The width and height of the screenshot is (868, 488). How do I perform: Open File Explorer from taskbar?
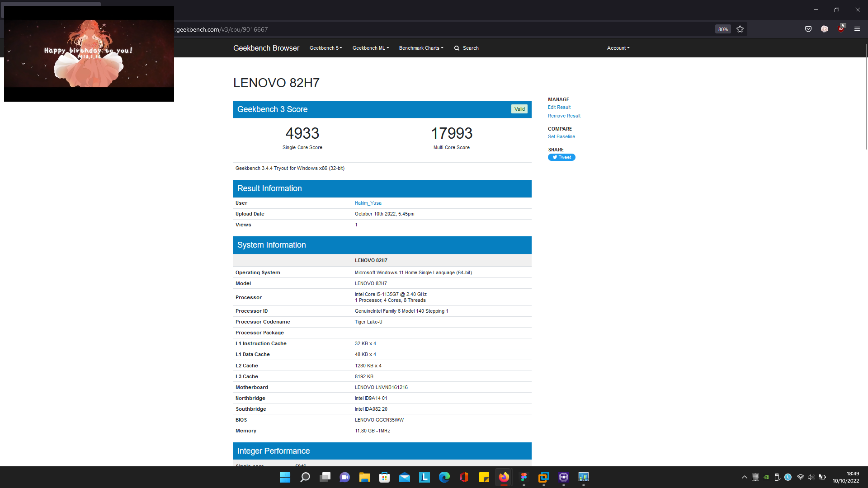coord(365,477)
